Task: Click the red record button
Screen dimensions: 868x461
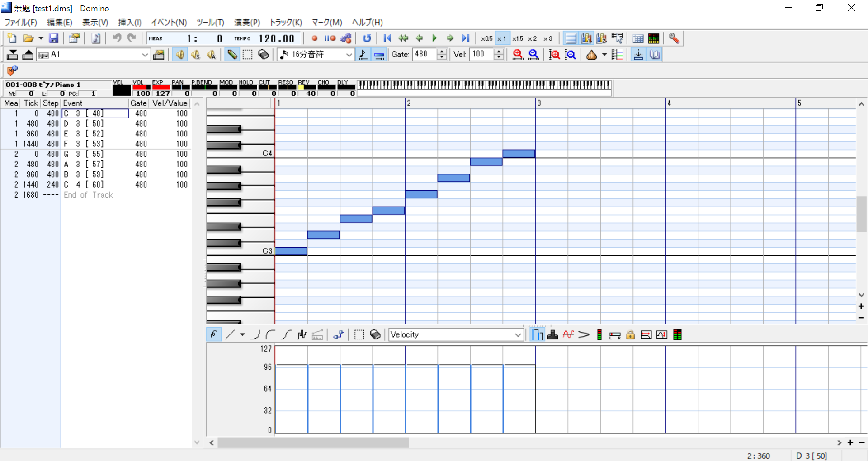Action: pos(315,38)
